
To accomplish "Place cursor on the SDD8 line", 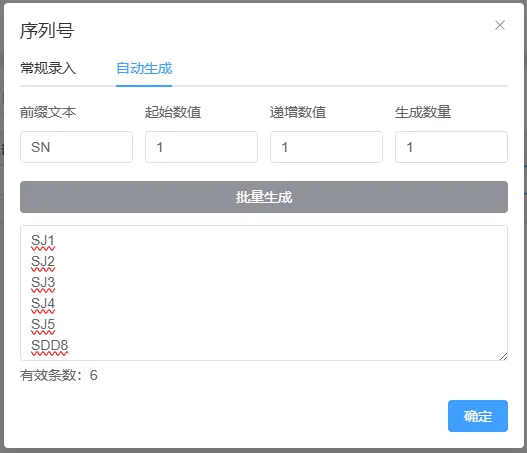I will pos(50,346).
